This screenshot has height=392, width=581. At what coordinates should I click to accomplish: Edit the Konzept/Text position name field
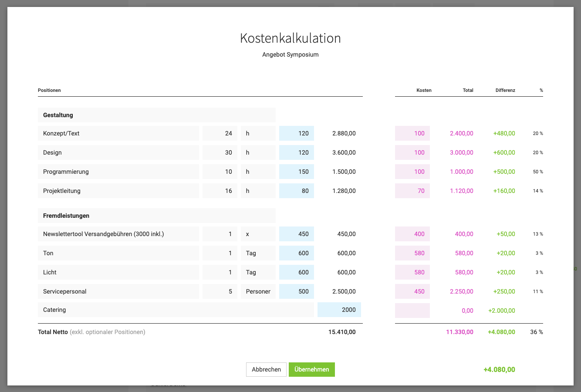[118, 133]
